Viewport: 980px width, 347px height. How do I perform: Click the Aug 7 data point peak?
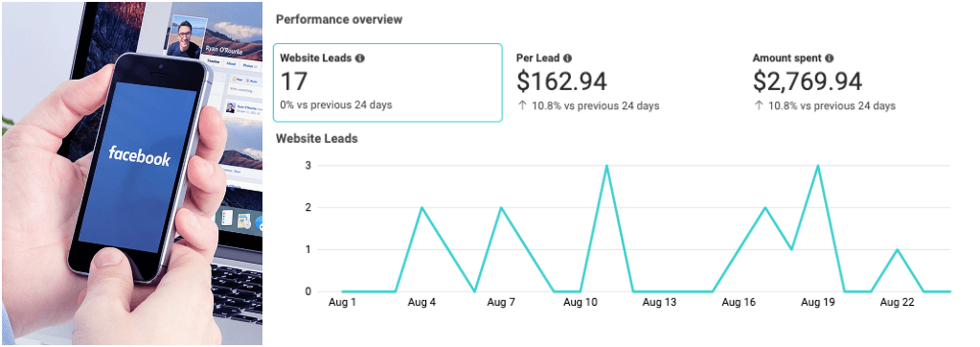[501, 208]
